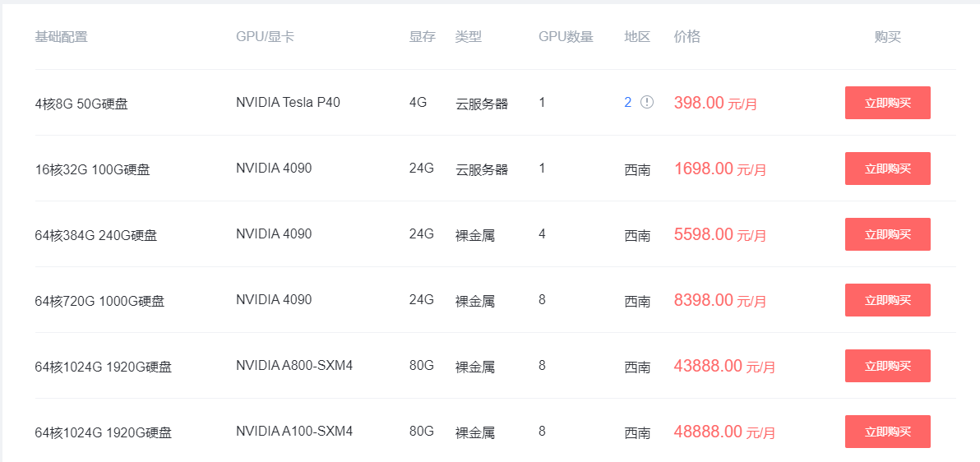This screenshot has width=980, height=462.
Task: Select '64核384G 240G硬盘' configuration text
Action: [96, 236]
